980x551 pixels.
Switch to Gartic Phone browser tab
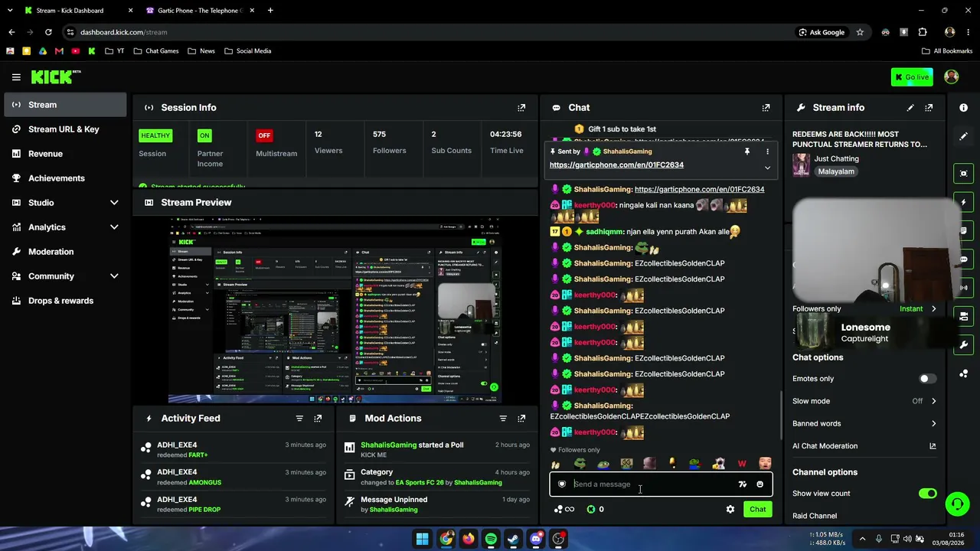click(x=200, y=11)
